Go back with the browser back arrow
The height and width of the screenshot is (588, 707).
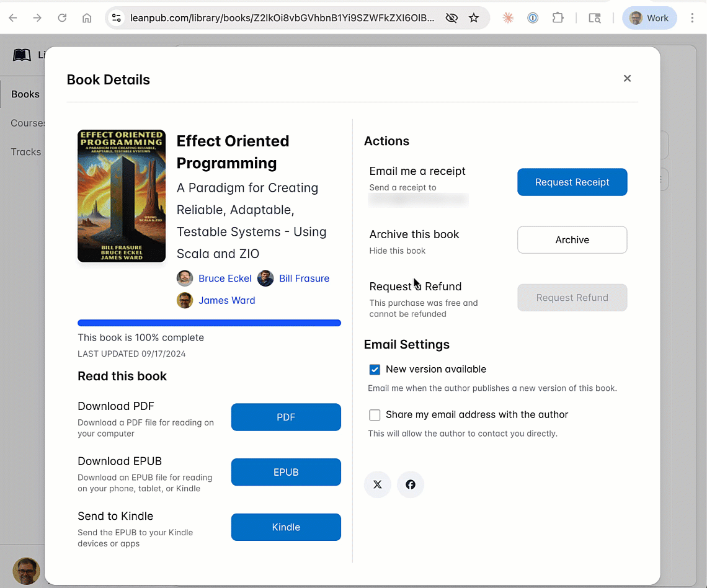(13, 18)
